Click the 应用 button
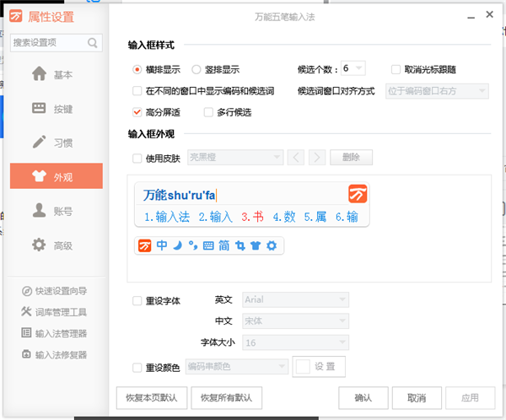 pos(471,398)
